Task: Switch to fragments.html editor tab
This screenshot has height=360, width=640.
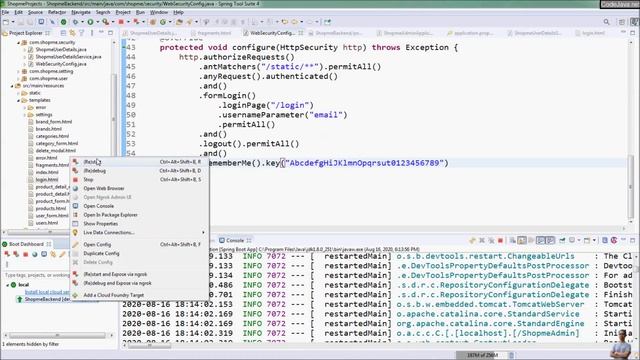Action: 214,33
